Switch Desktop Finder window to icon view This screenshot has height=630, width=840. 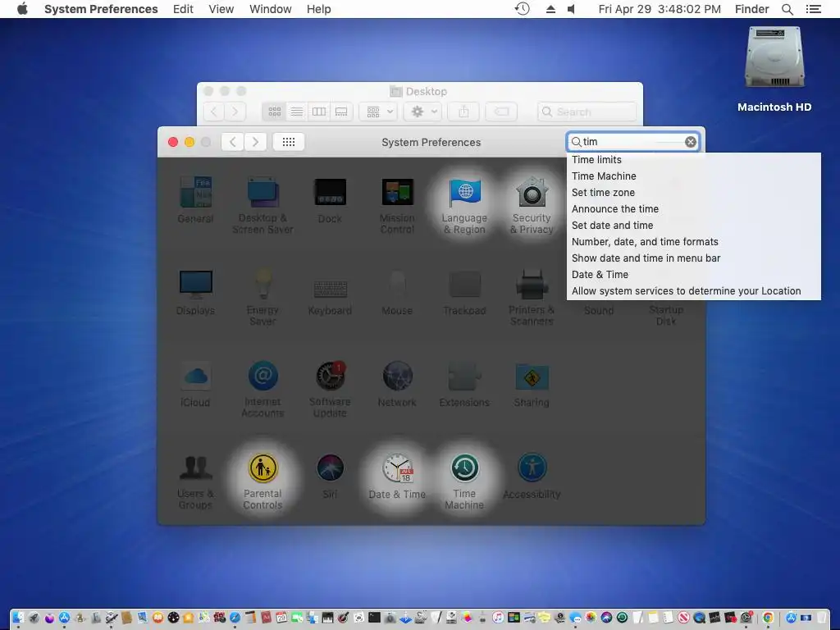click(274, 112)
